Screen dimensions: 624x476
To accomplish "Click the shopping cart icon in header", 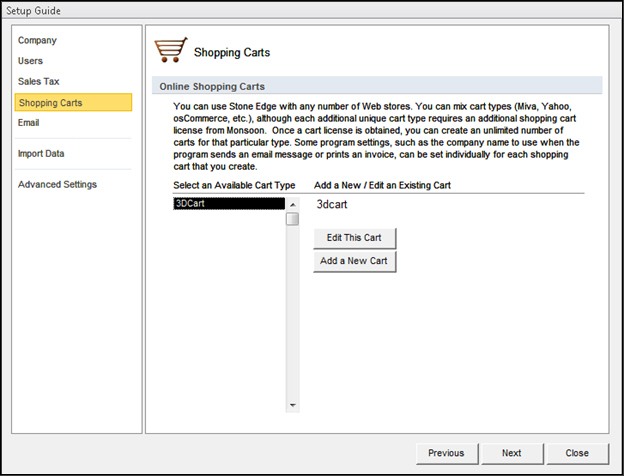I will tap(168, 50).
